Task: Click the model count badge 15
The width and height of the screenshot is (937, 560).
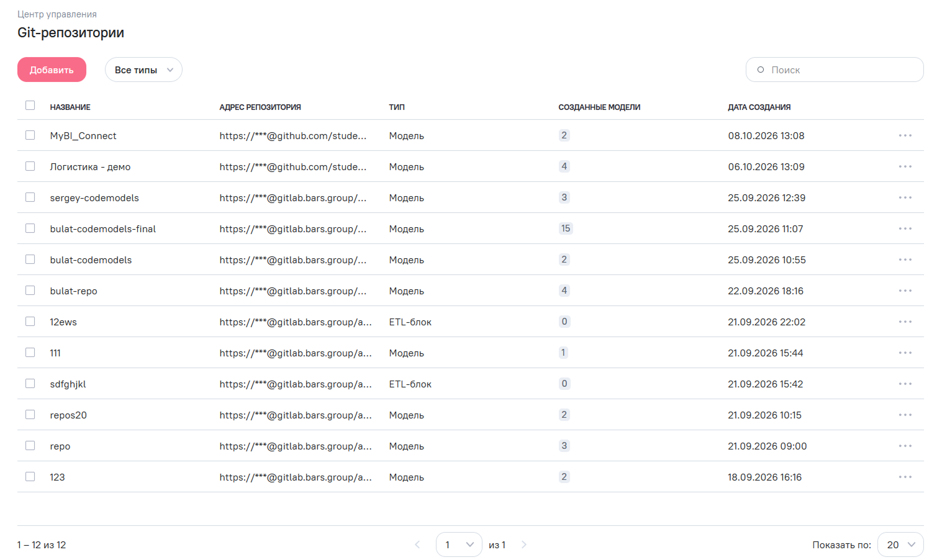Action: click(566, 228)
